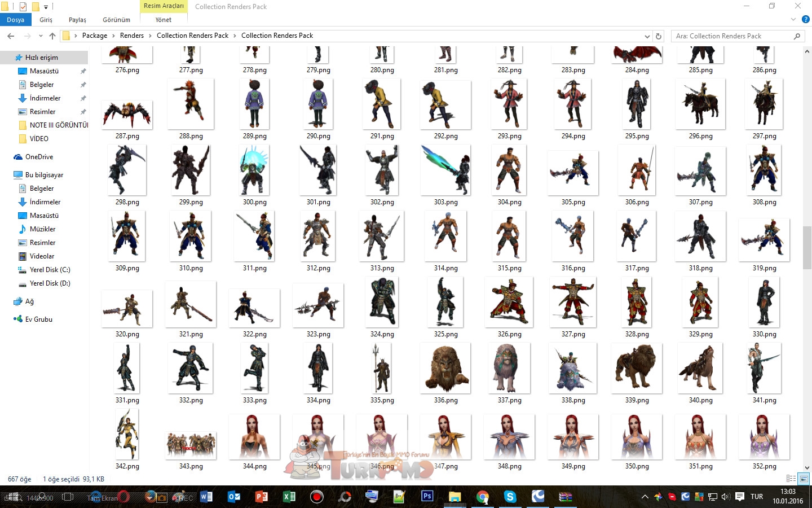Select the 336.png lion thumbnail
The image size is (812, 508).
tap(445, 369)
